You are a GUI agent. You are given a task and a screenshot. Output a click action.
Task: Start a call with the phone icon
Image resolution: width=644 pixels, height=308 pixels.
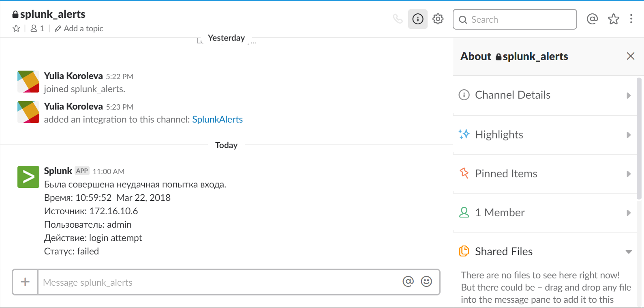pos(398,19)
